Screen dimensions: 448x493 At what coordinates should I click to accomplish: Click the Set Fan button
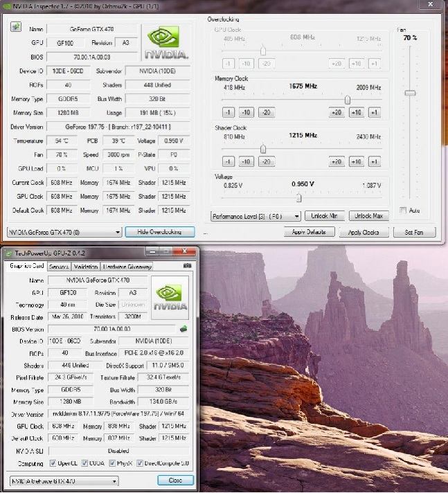click(414, 233)
